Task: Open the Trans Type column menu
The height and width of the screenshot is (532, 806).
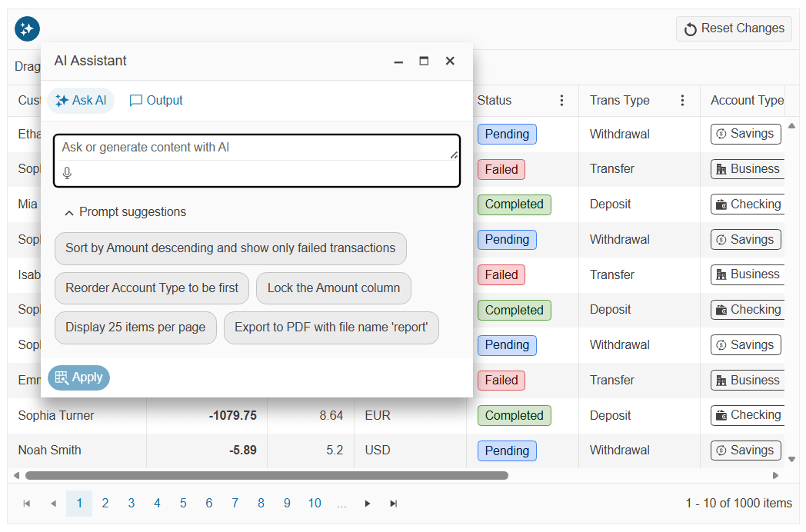Action: 682,101
